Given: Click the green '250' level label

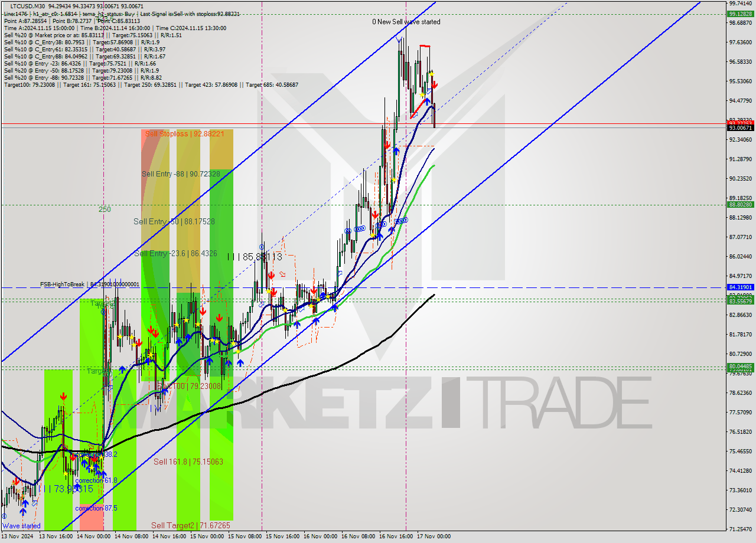Looking at the screenshot, I should (105, 209).
